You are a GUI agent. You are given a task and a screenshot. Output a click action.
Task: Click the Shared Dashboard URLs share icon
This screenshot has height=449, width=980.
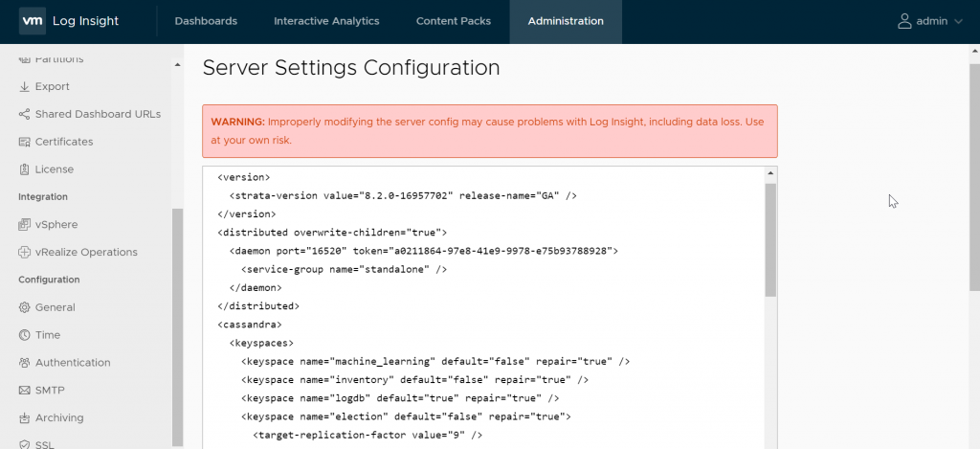click(x=24, y=115)
